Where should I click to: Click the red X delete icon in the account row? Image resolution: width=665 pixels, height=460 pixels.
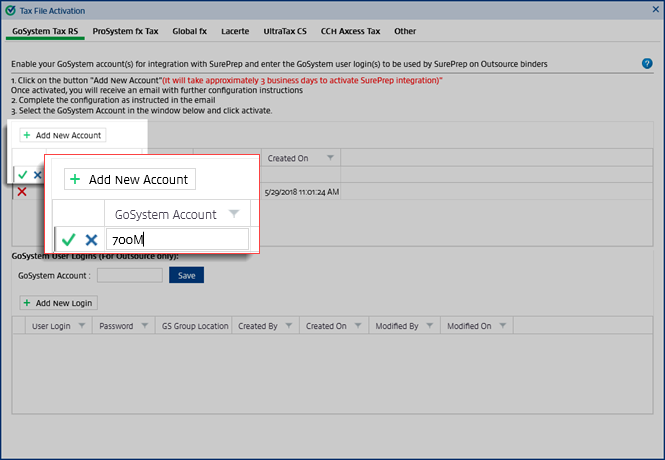[x=22, y=191]
